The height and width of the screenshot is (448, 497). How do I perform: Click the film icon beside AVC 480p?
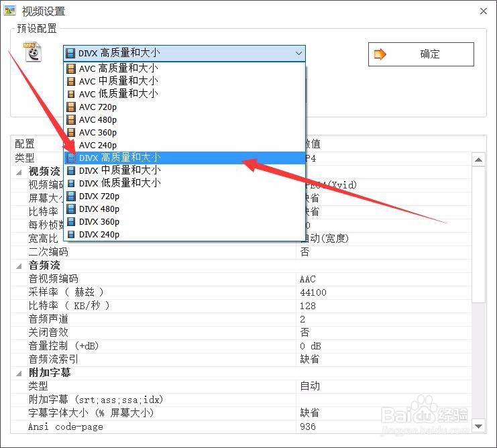[71, 120]
